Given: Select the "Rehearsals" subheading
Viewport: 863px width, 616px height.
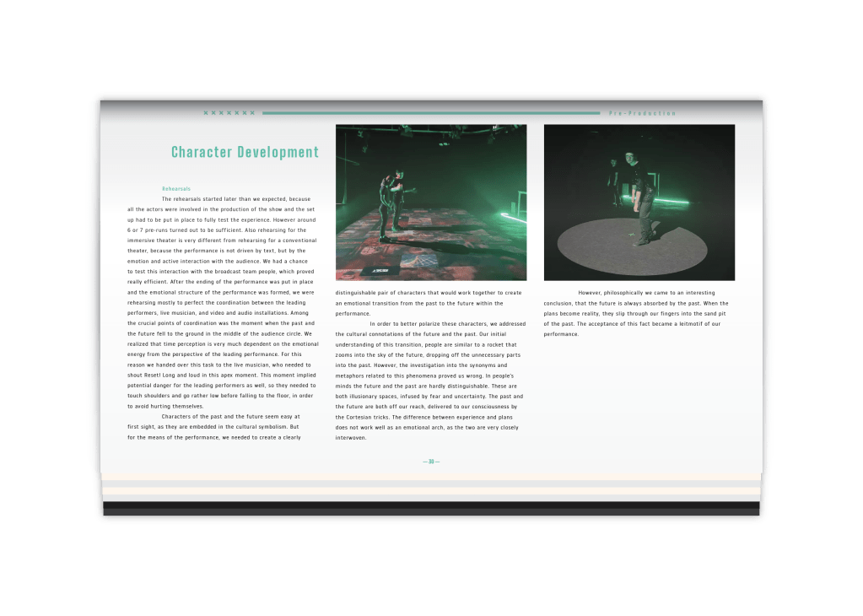Looking at the screenshot, I should tap(176, 188).
